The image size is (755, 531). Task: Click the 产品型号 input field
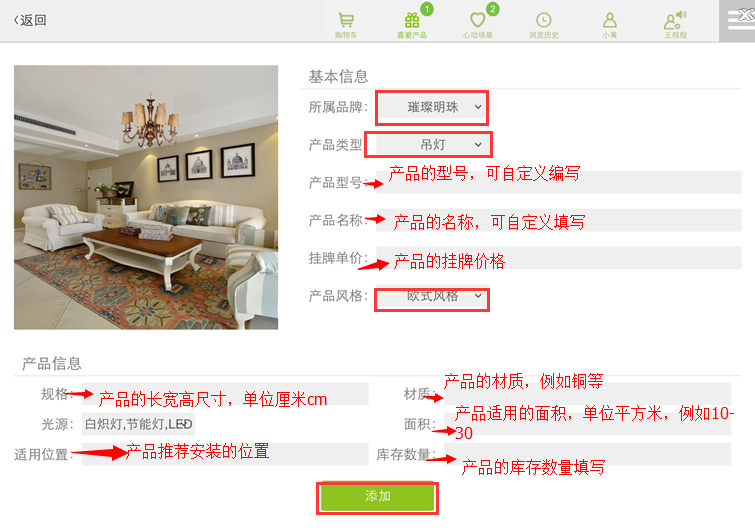point(559,182)
